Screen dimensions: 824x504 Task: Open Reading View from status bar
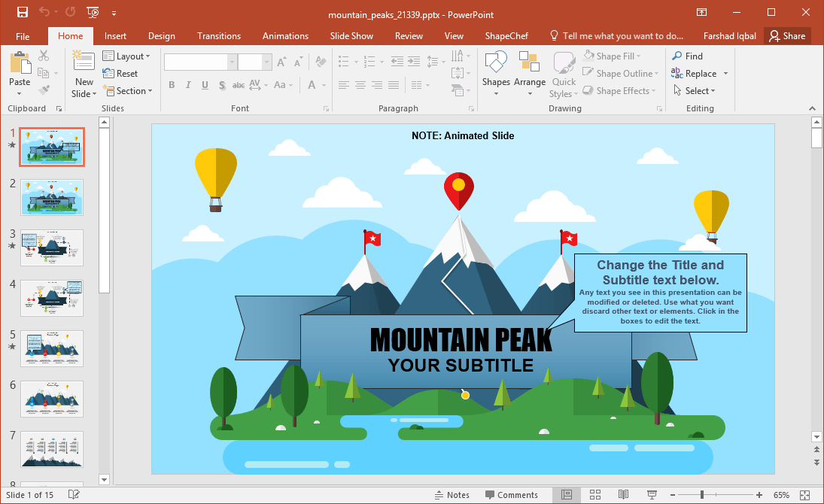coord(623,494)
